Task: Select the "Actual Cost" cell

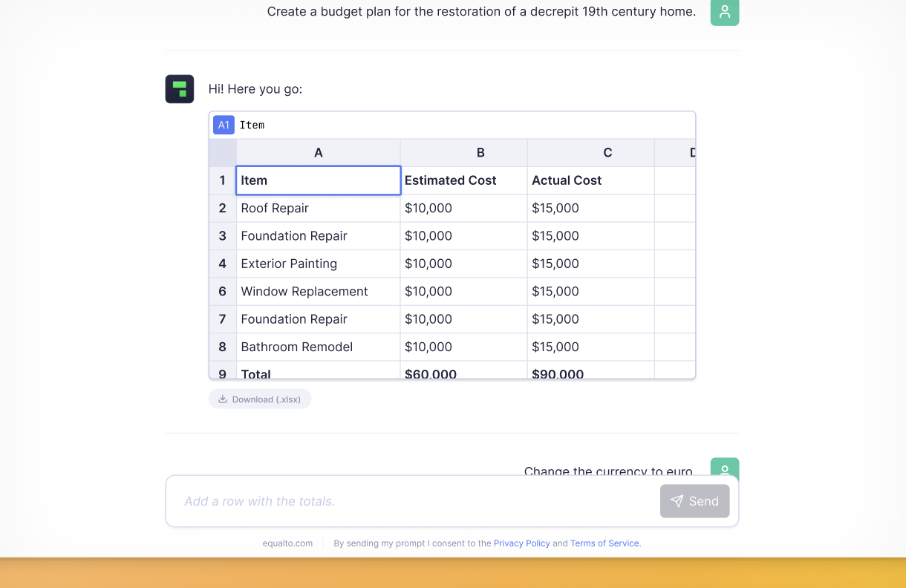Action: coord(591,180)
